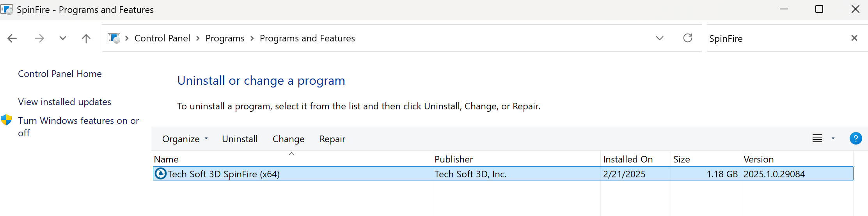Click the Forward navigation arrow
This screenshot has width=868, height=216.
39,38
